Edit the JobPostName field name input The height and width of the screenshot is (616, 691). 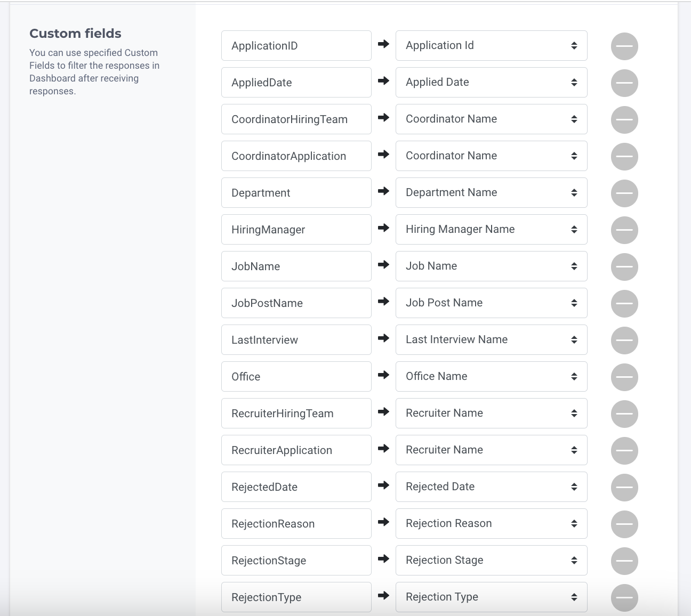[x=296, y=303]
